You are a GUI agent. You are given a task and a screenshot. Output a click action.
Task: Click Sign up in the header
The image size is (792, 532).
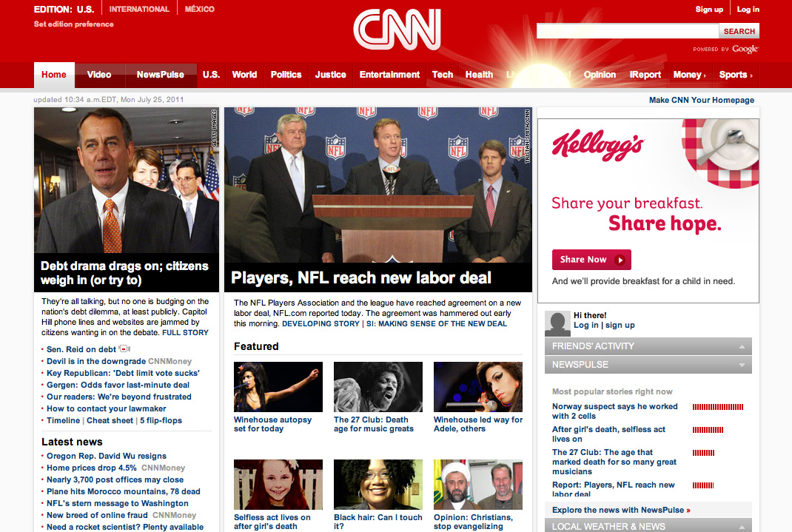[x=709, y=10]
